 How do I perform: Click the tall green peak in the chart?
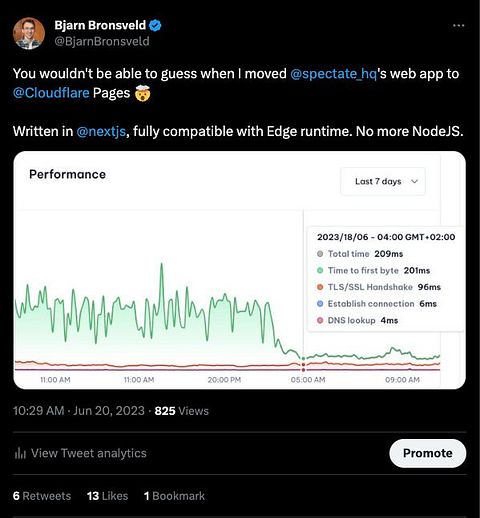click(162, 265)
